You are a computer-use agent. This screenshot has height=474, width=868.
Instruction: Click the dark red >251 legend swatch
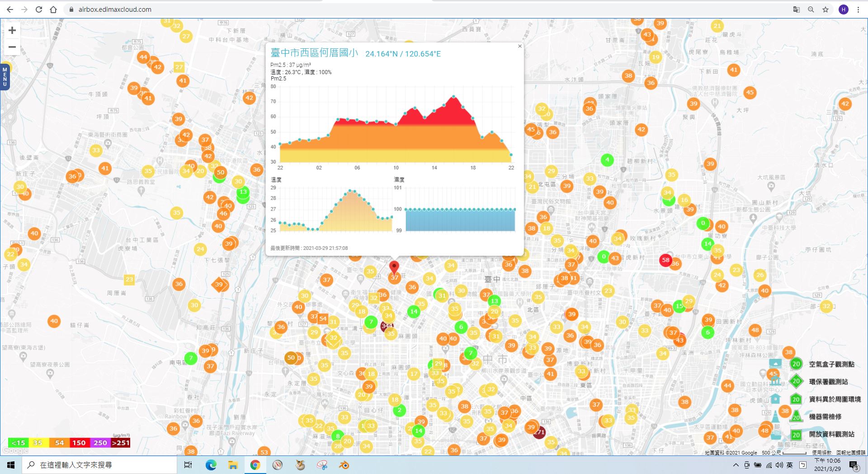tap(120, 443)
